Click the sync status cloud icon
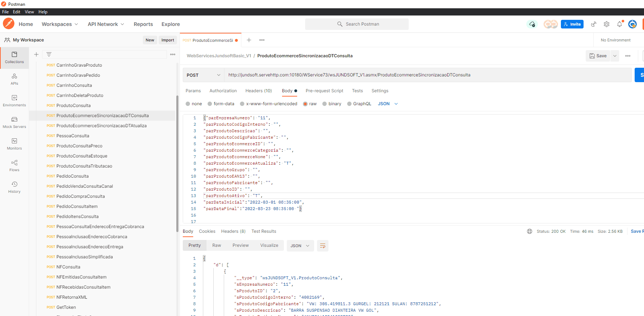The width and height of the screenshot is (644, 316). tap(532, 24)
